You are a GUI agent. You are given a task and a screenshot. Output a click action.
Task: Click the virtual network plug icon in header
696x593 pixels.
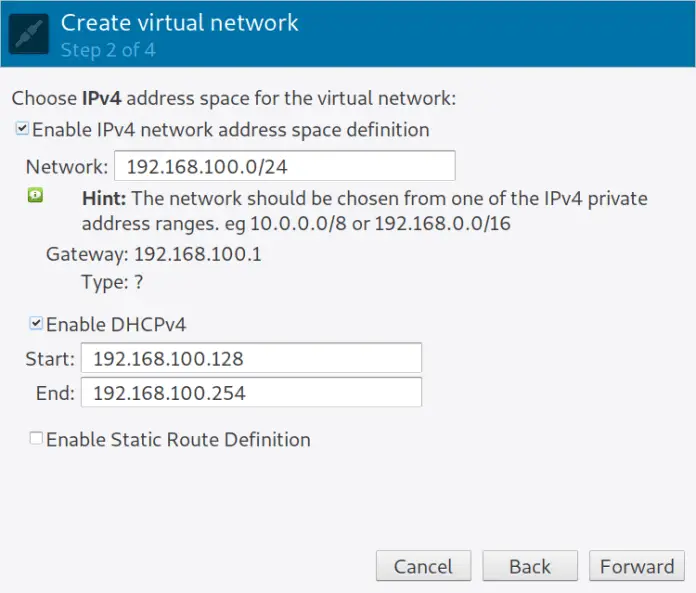[x=29, y=34]
